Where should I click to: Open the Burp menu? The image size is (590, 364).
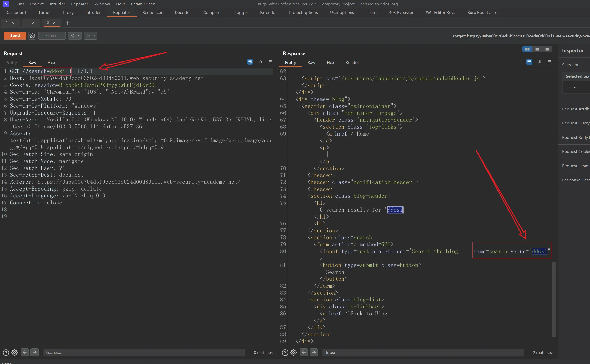click(19, 4)
